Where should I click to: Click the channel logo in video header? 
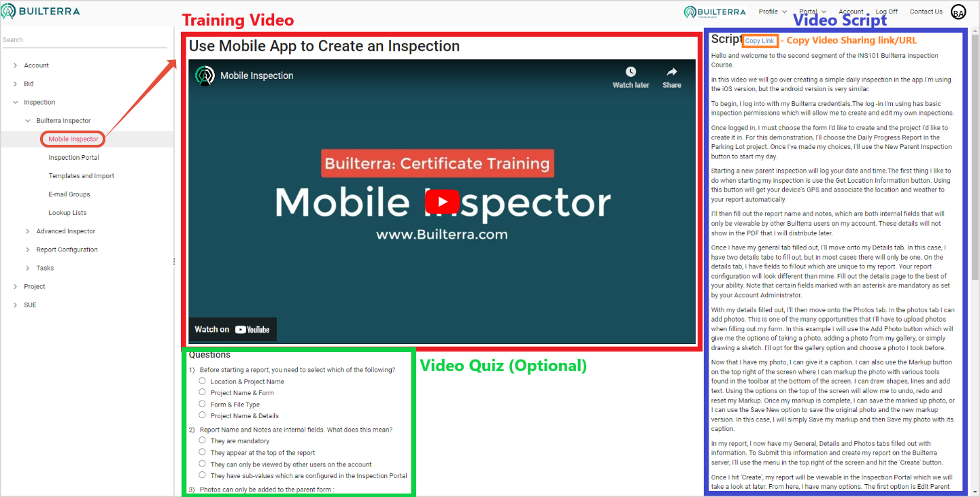point(205,75)
